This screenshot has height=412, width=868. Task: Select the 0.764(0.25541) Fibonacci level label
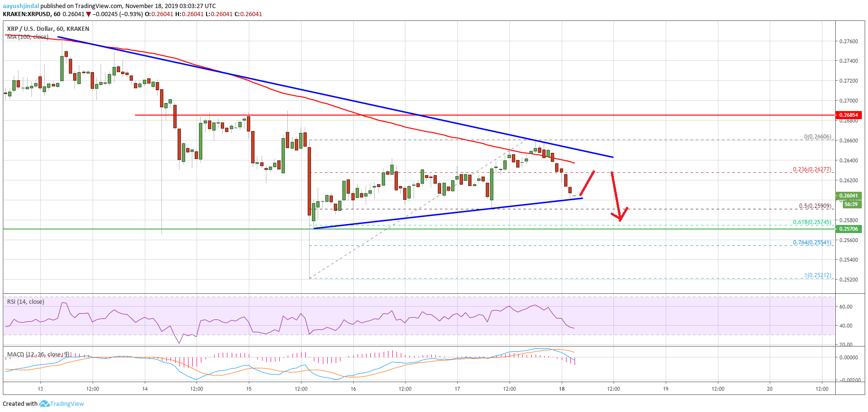pos(812,243)
